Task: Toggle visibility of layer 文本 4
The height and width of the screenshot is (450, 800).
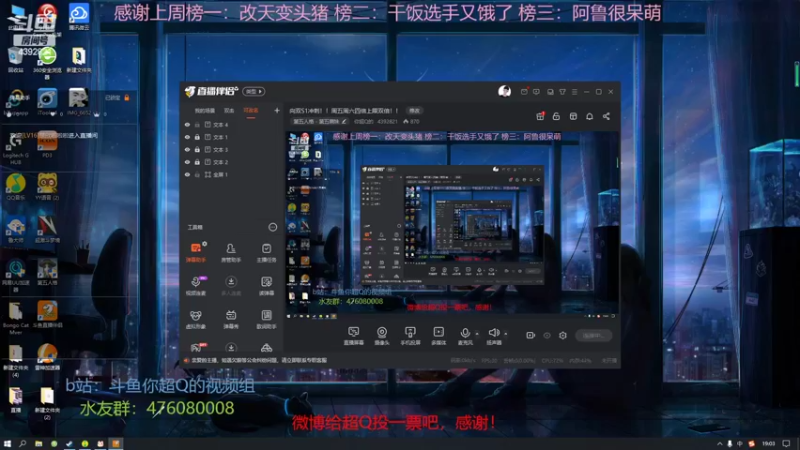Action: pyautogui.click(x=187, y=124)
